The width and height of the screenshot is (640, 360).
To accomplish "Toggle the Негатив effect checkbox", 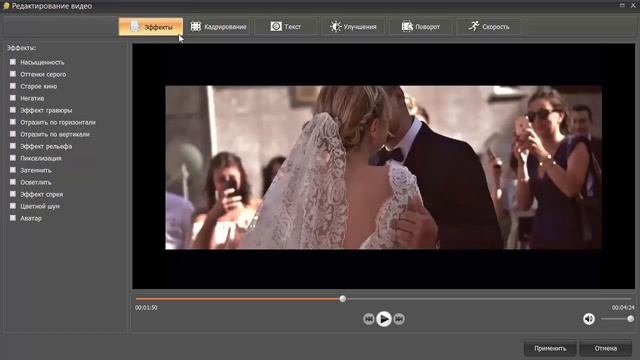I will (x=13, y=98).
